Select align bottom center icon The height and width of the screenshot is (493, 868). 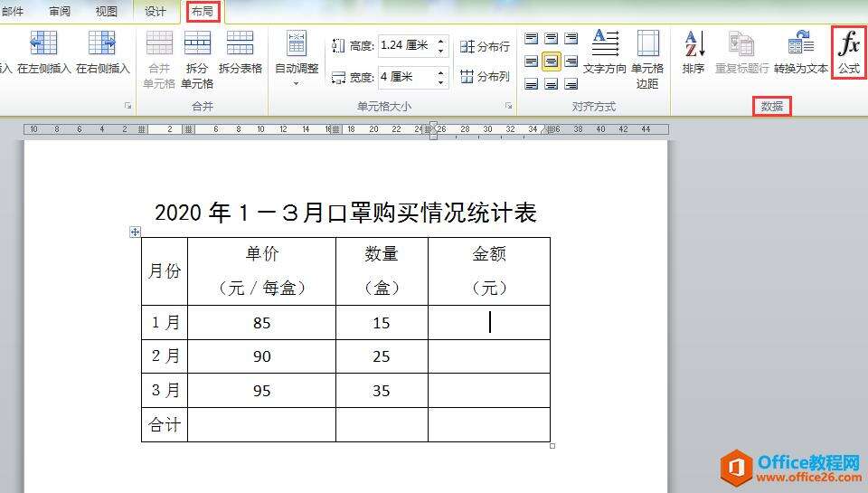(551, 83)
